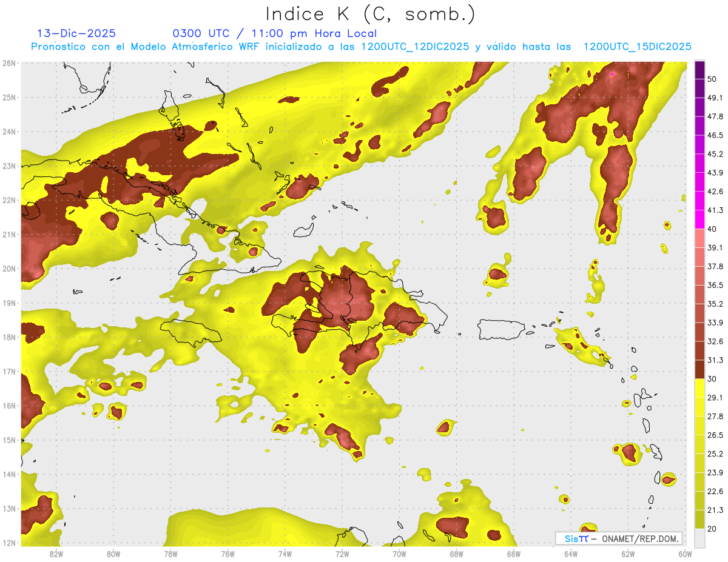This screenshot has height=562, width=728.
Task: Click the latitude label "12N"
Action: [x=8, y=543]
